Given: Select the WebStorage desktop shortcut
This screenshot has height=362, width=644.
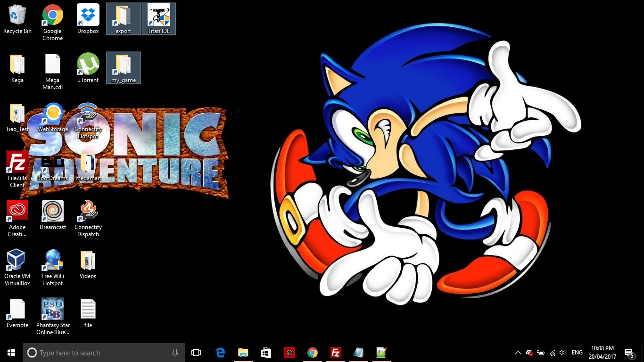Looking at the screenshot, I should pyautogui.click(x=53, y=117).
